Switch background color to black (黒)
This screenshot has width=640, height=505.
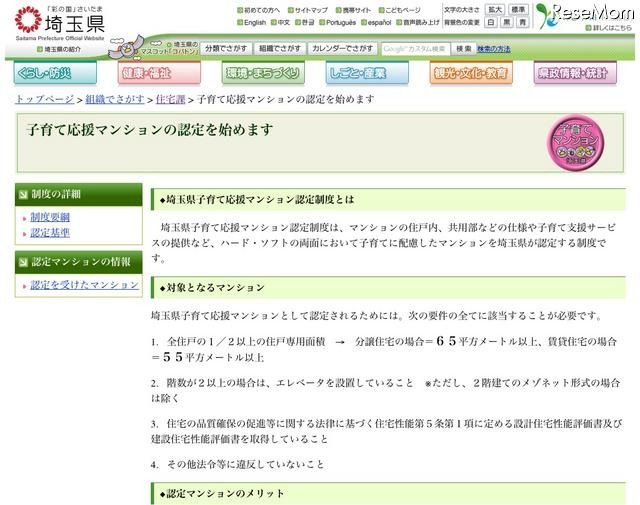tap(508, 21)
